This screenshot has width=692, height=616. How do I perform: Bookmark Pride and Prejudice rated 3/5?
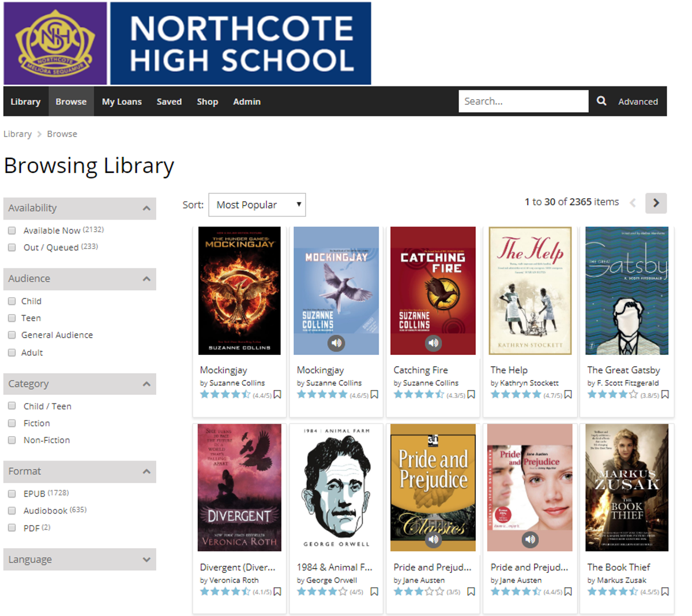[x=471, y=592]
